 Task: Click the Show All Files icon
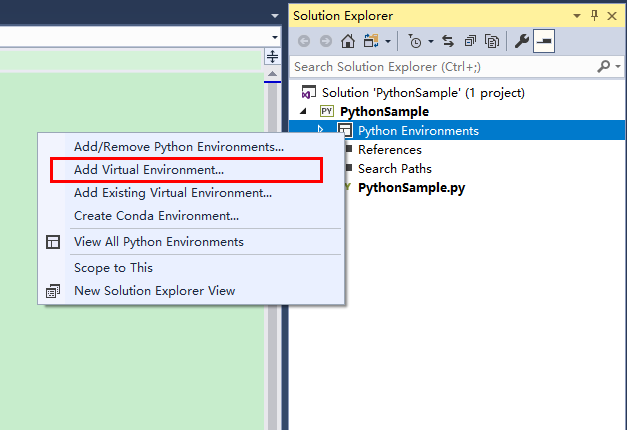492,41
